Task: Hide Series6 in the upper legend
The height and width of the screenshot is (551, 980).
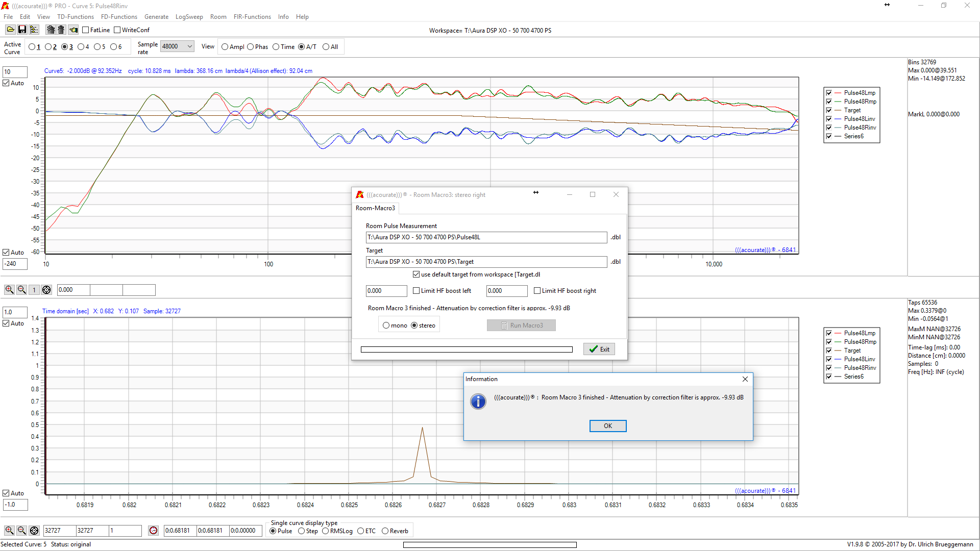Action: click(829, 136)
